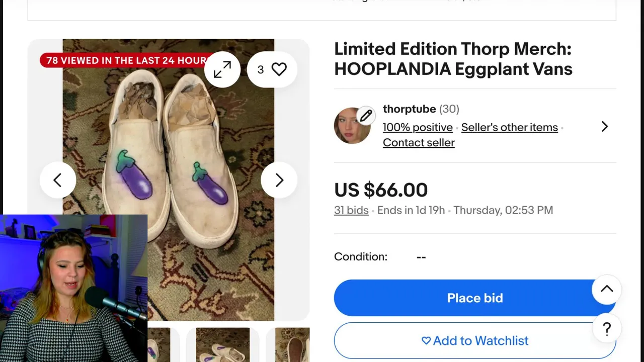Screen dimensions: 644x362
Task: Select the rightmost thumbnail showing shoe sole
Action: (292, 344)
